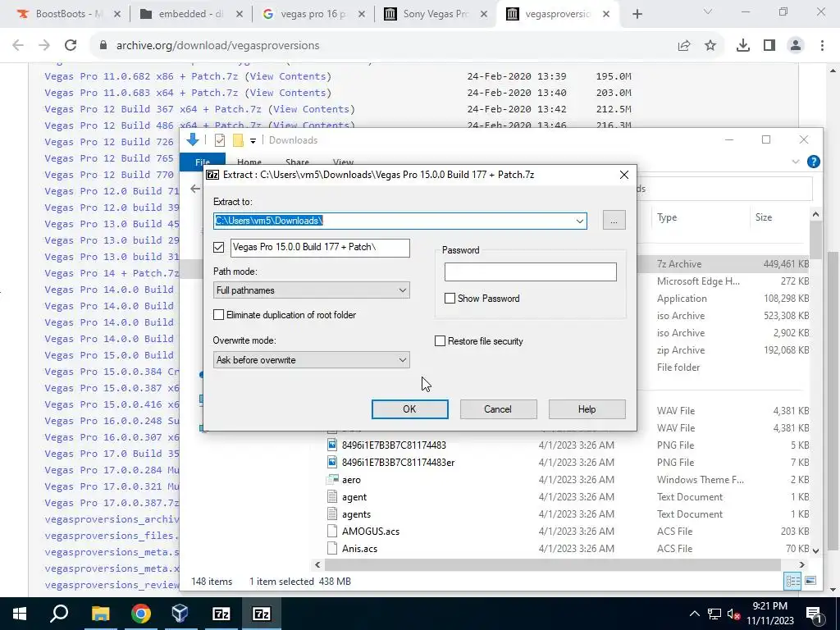Open the Extract to path dropdown arrow
The height and width of the screenshot is (630, 840).
point(580,221)
